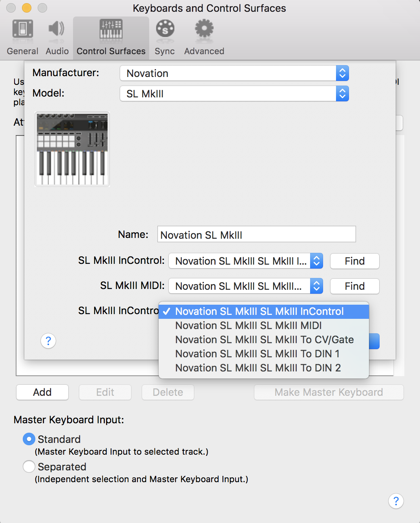Switch to Audio preferences

[x=57, y=38]
